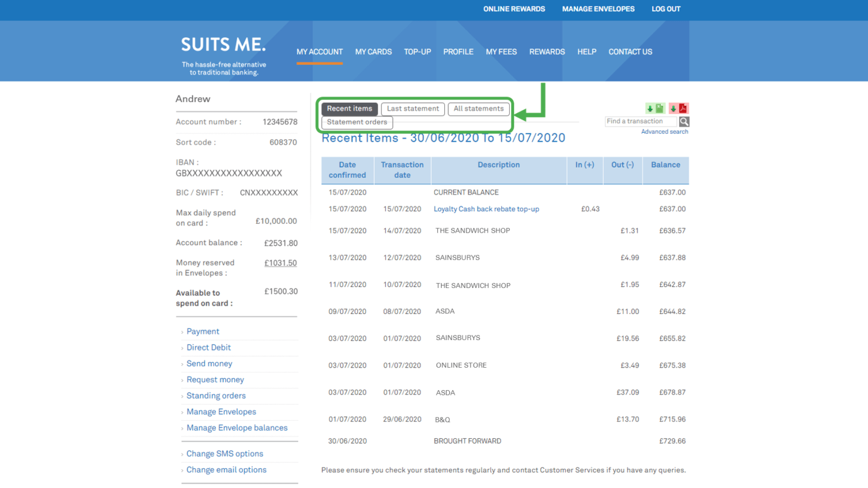Click the Money reserved in Envelopes amount
The width and height of the screenshot is (868, 488).
click(280, 263)
